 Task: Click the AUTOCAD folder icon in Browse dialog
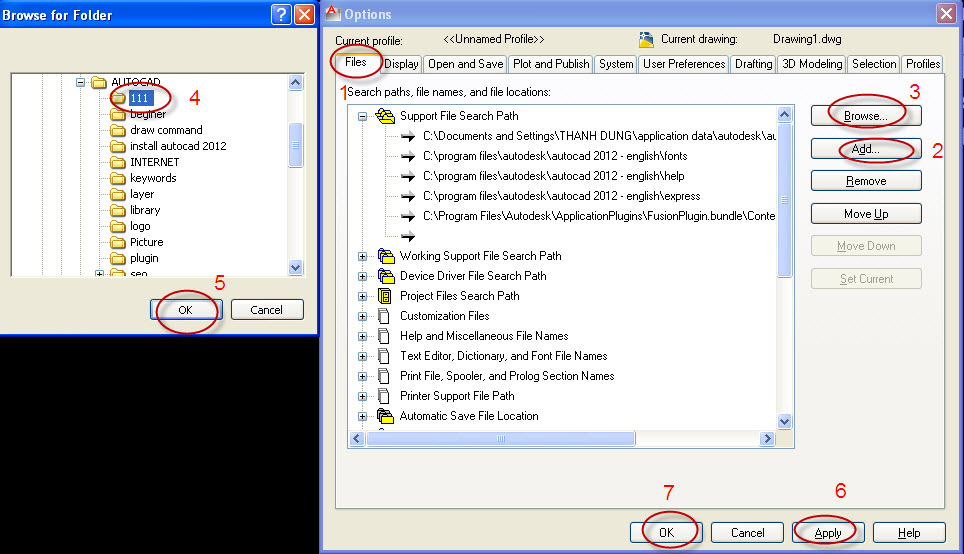(99, 82)
